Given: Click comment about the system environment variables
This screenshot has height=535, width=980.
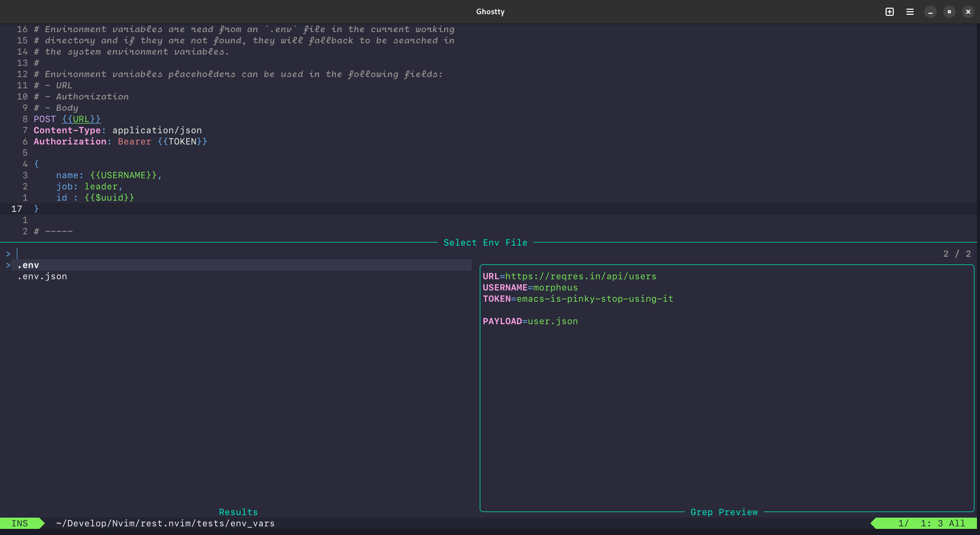Looking at the screenshot, I should coord(132,52).
